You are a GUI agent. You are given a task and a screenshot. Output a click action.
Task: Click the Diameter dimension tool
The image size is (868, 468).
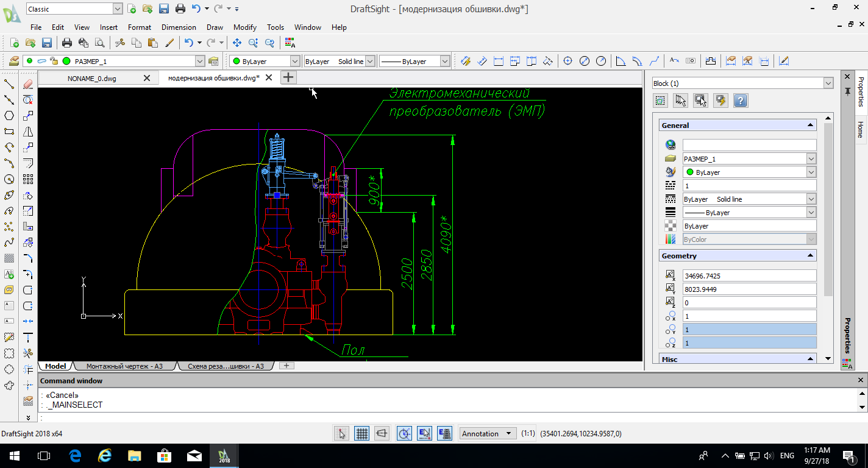tap(585, 61)
